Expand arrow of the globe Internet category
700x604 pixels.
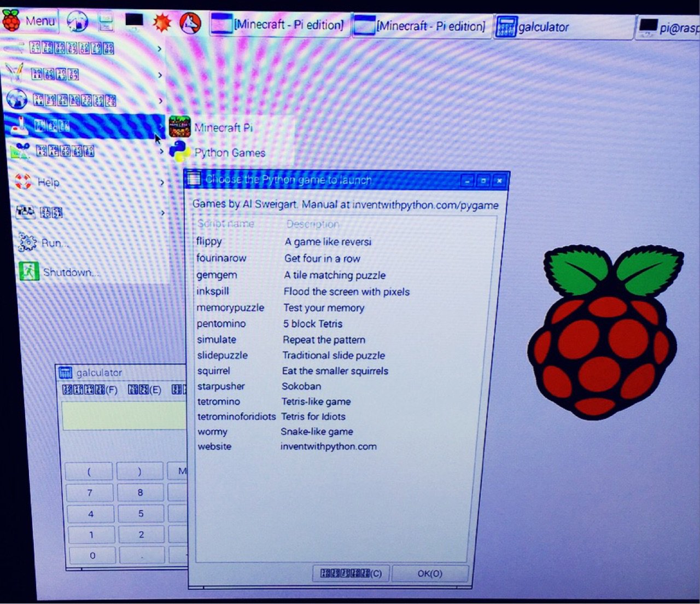click(x=160, y=101)
